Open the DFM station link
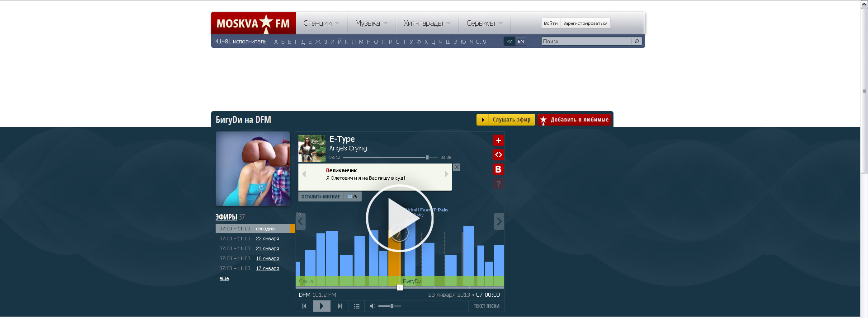 point(263,120)
